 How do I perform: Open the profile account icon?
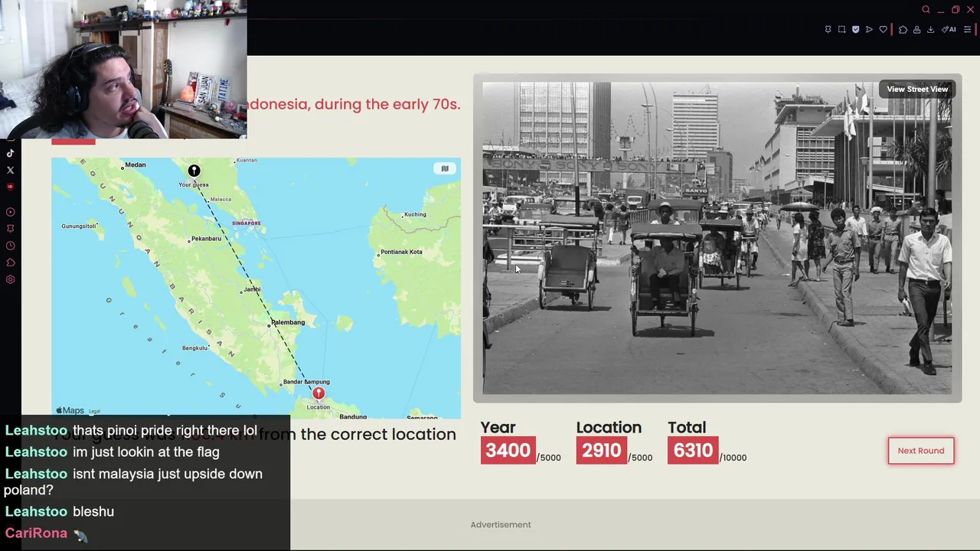[x=916, y=30]
